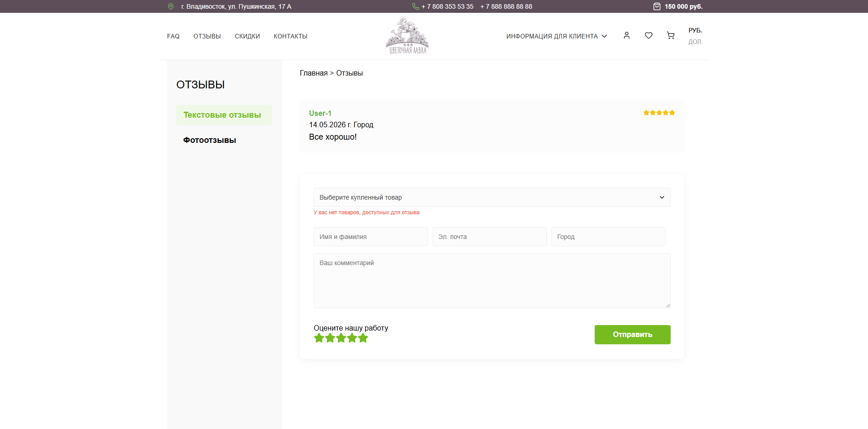868x429 pixels.
Task: Focus the Эл. почта field
Action: click(489, 237)
